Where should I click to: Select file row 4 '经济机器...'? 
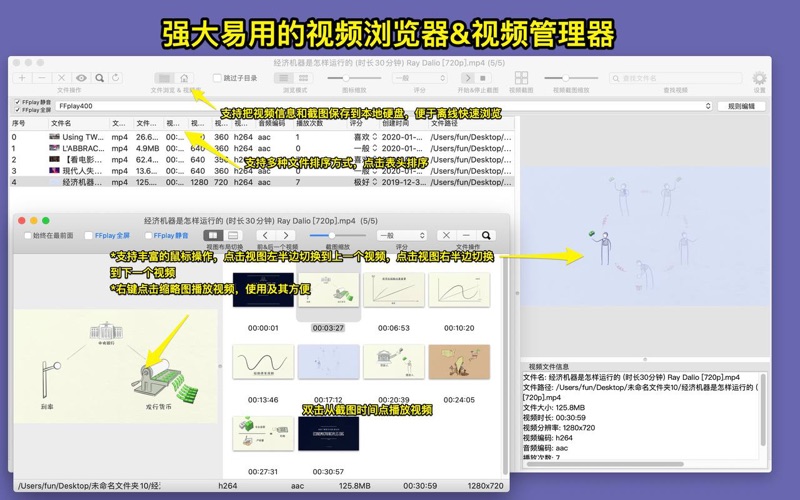point(262,182)
